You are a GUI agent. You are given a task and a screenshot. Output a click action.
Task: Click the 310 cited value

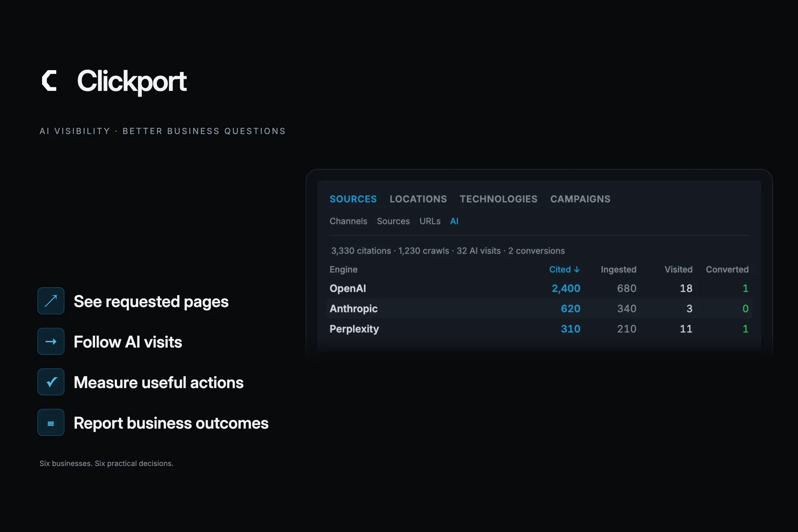pos(570,329)
